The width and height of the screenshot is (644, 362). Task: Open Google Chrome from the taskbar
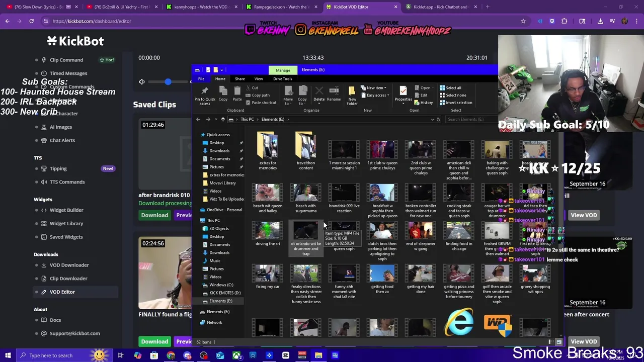click(x=171, y=355)
